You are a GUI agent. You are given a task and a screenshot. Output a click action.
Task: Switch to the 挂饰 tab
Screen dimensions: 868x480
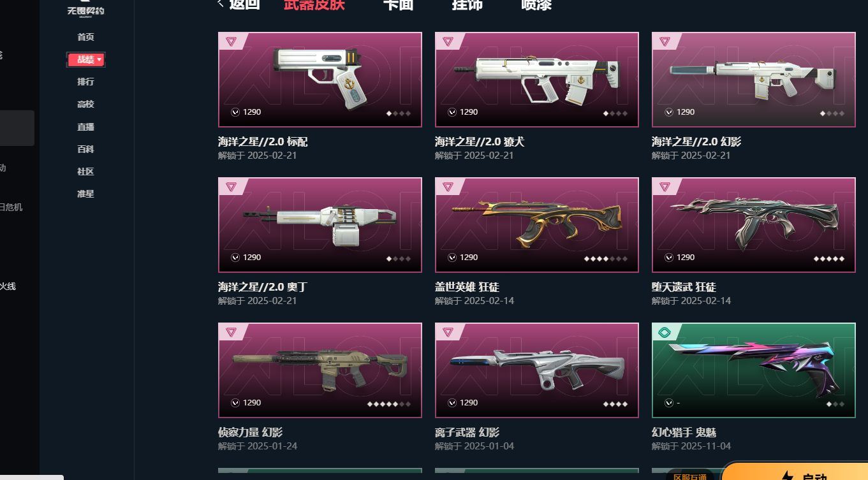pos(467,4)
